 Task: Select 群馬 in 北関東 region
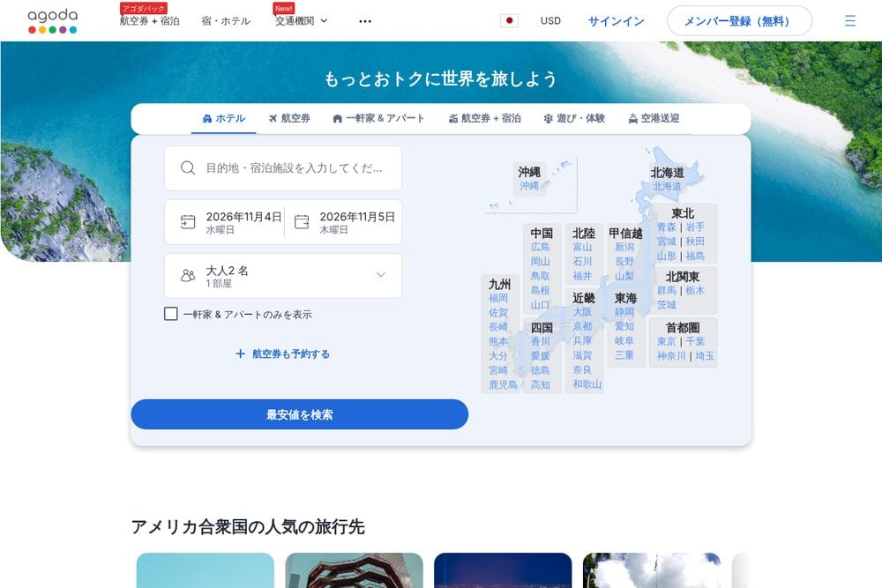tap(667, 291)
